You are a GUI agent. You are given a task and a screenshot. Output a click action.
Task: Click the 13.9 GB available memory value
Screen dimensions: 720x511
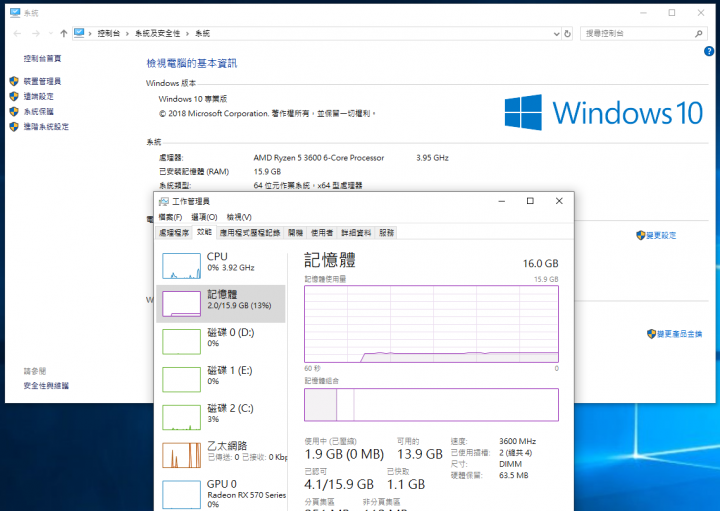coord(420,455)
